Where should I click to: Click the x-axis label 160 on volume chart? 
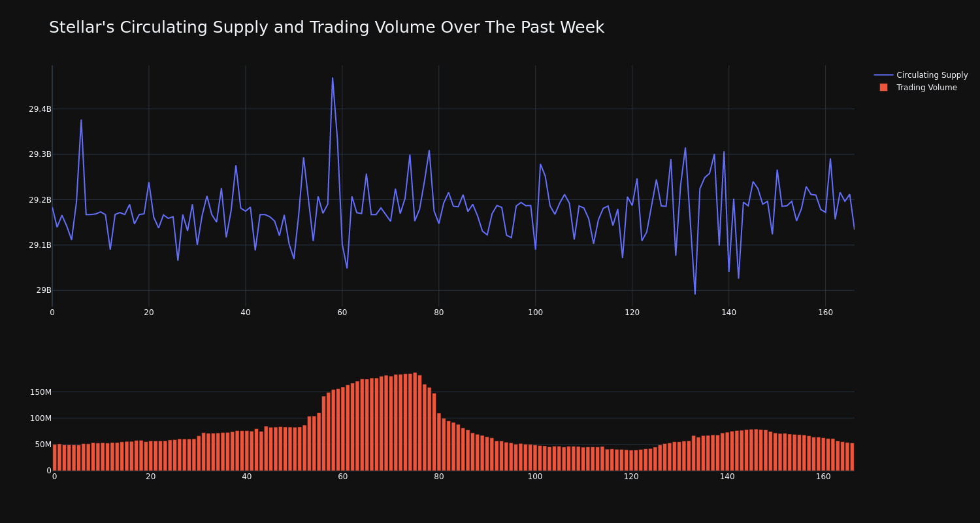tap(823, 477)
